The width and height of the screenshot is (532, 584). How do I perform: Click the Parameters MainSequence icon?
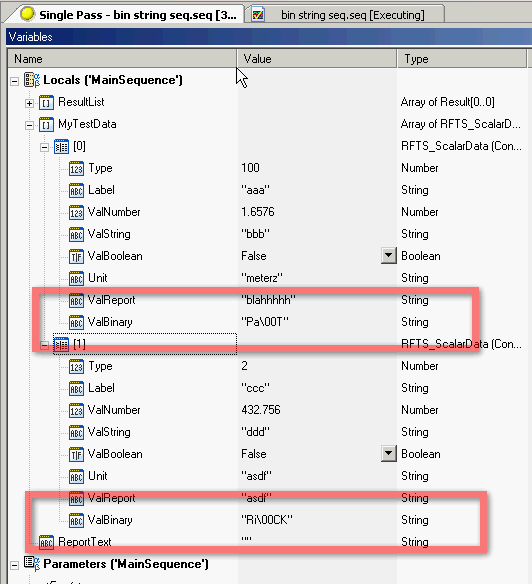click(32, 564)
